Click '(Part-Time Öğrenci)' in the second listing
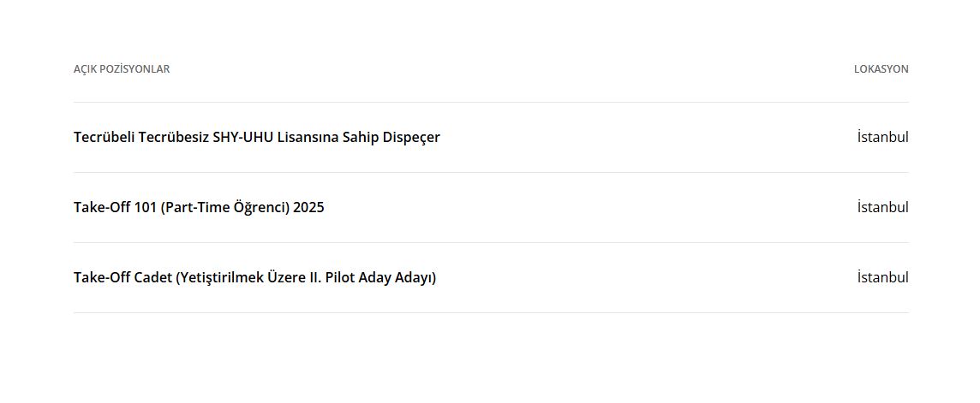980x403 pixels. click(x=224, y=207)
